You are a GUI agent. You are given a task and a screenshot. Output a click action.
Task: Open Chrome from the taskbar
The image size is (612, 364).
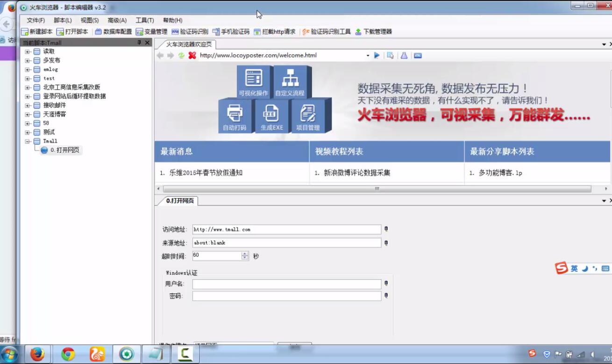click(x=68, y=355)
